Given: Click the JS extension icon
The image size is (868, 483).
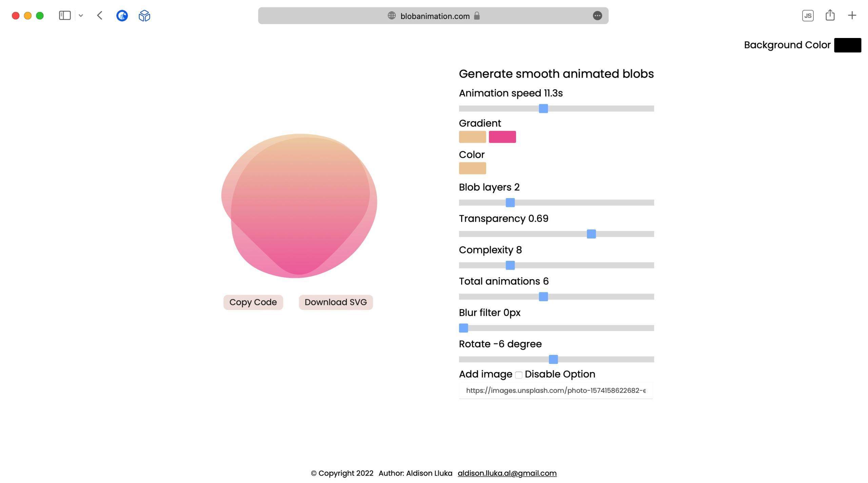Looking at the screenshot, I should coord(808,16).
